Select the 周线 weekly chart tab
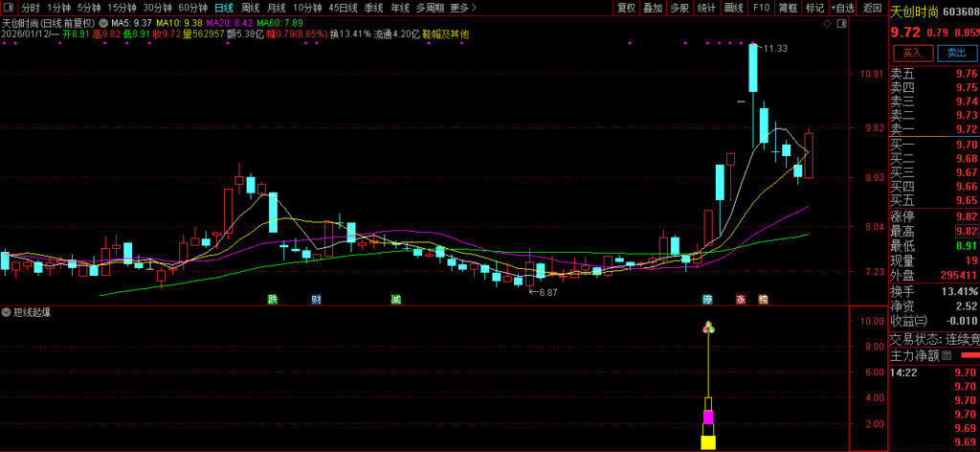This screenshot has width=980, height=452. tap(251, 7)
